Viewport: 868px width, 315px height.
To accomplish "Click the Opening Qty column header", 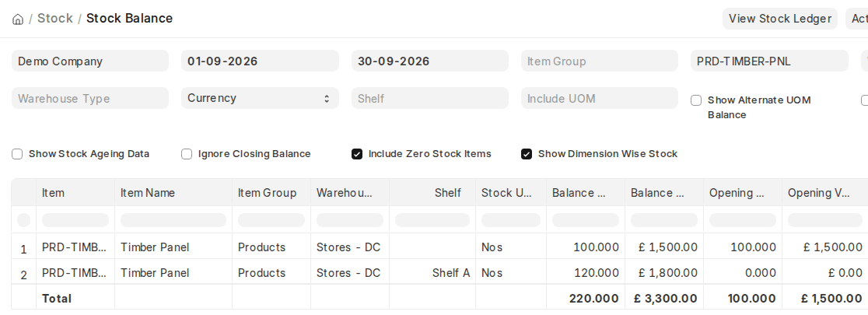I will (743, 193).
